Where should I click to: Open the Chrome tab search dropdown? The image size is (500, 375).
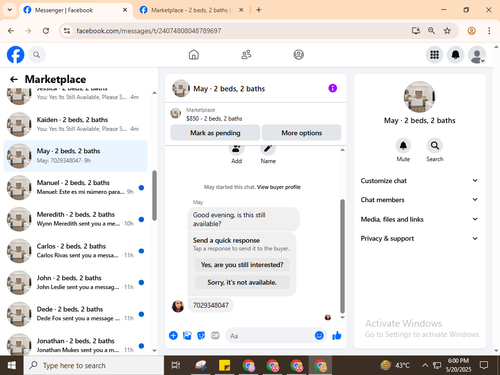tap(10, 10)
